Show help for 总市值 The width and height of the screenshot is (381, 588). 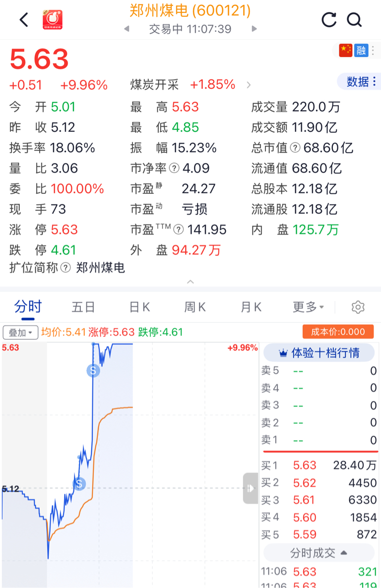[295, 148]
